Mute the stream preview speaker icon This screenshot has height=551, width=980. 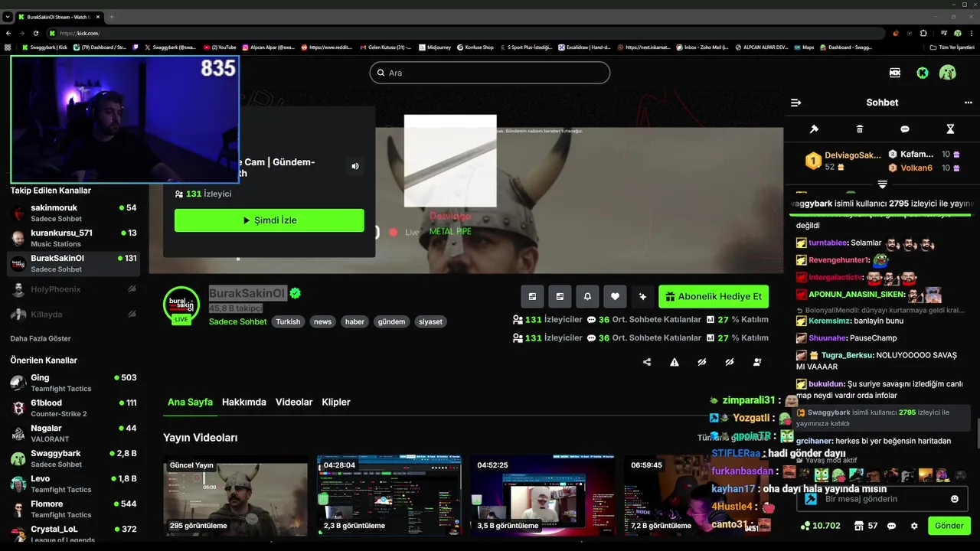[x=354, y=166]
